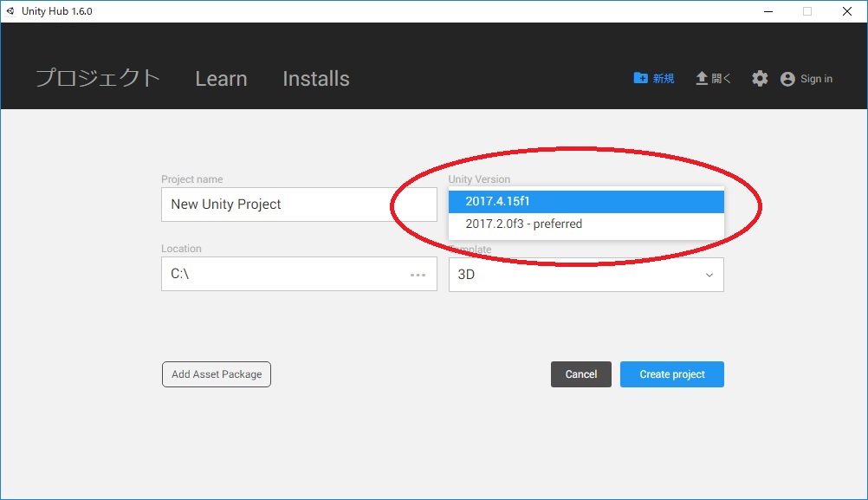868x500 pixels.
Task: Open the 3D template dropdown
Action: [586, 275]
